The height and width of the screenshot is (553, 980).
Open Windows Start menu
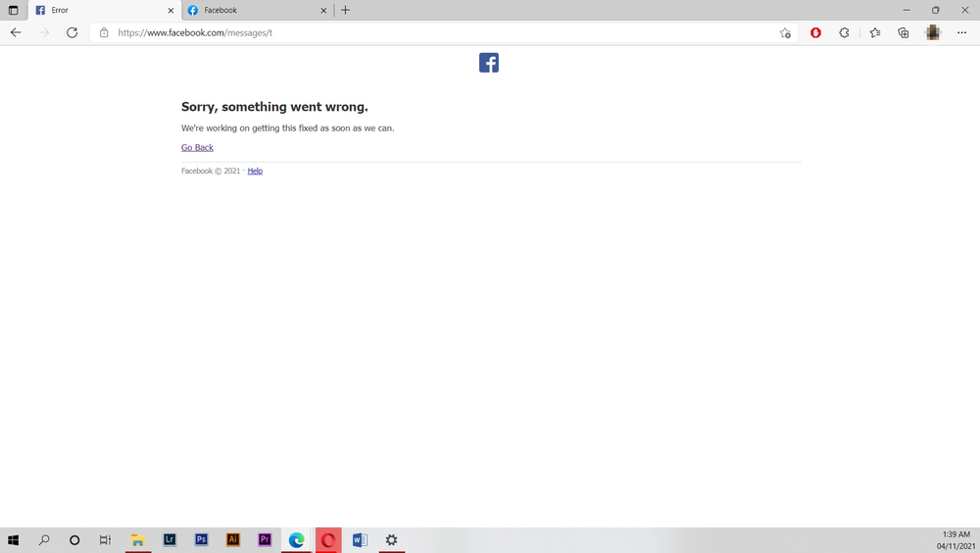pos(13,540)
